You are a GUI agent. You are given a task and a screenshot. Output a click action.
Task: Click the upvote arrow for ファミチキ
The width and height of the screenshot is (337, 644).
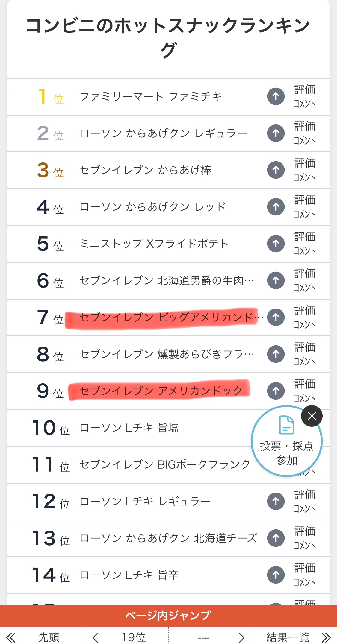[276, 96]
